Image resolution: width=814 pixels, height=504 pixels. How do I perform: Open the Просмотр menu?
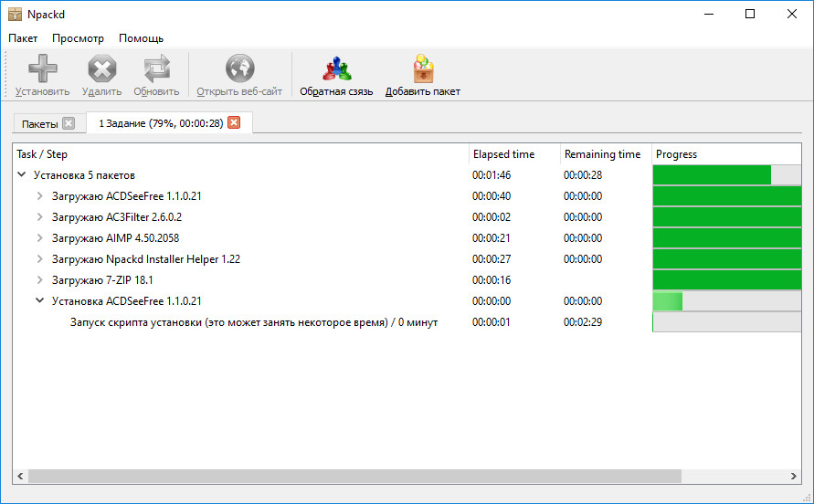[x=78, y=38]
